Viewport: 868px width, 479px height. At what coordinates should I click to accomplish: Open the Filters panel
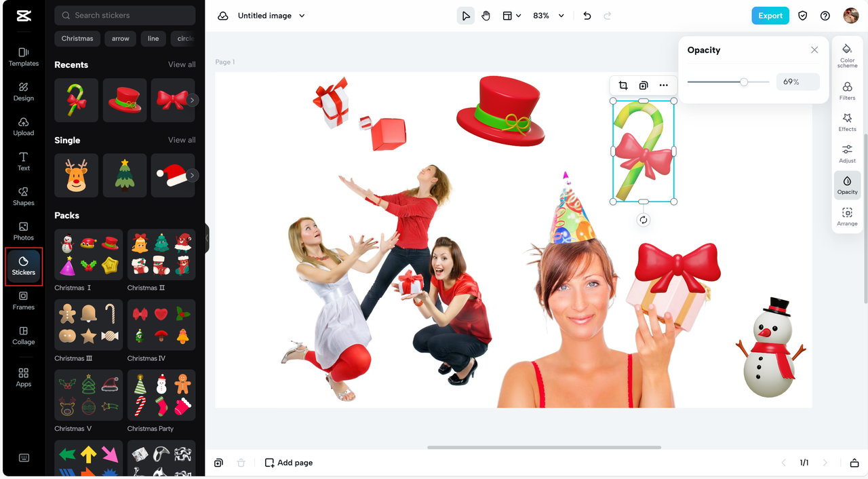point(848,91)
